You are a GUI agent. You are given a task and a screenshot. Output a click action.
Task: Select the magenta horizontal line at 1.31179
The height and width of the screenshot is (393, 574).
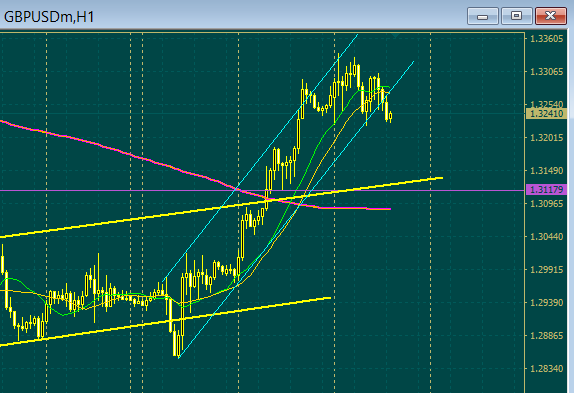click(x=110, y=191)
